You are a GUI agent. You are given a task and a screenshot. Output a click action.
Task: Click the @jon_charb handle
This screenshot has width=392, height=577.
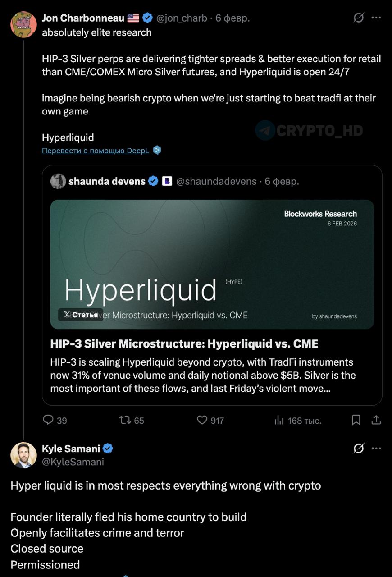click(x=182, y=18)
